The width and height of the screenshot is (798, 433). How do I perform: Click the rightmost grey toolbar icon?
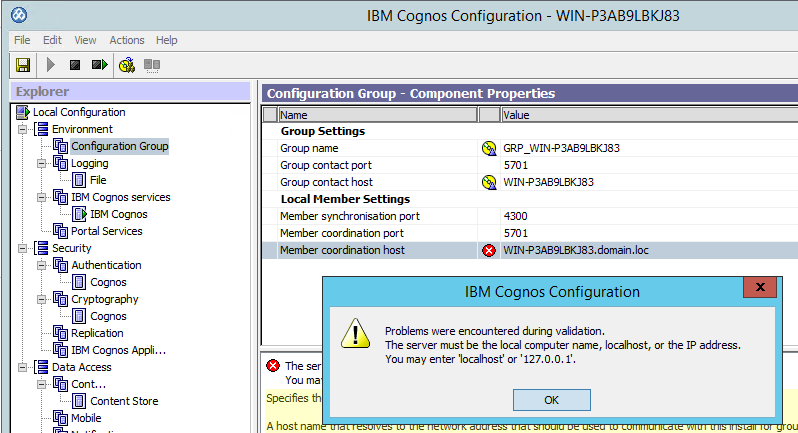[x=152, y=65]
